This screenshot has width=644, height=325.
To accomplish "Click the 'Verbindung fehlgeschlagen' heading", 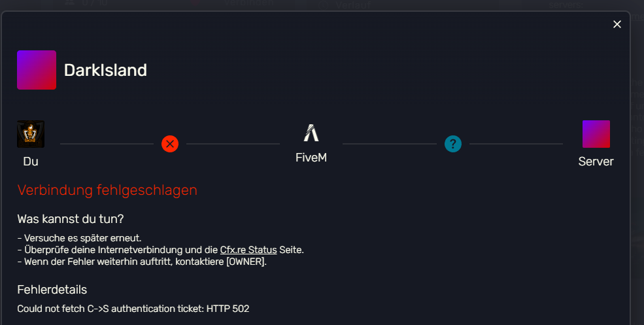I will [107, 190].
